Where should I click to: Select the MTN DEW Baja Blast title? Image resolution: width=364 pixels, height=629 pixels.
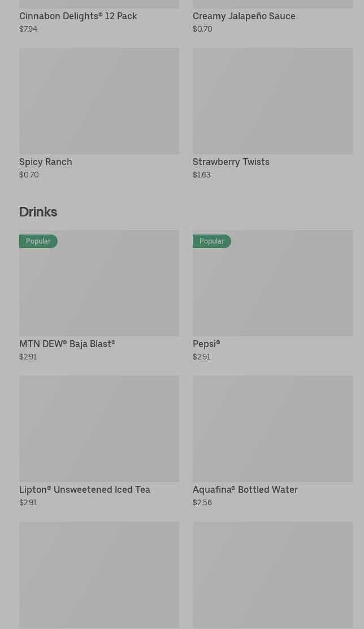coord(67,344)
